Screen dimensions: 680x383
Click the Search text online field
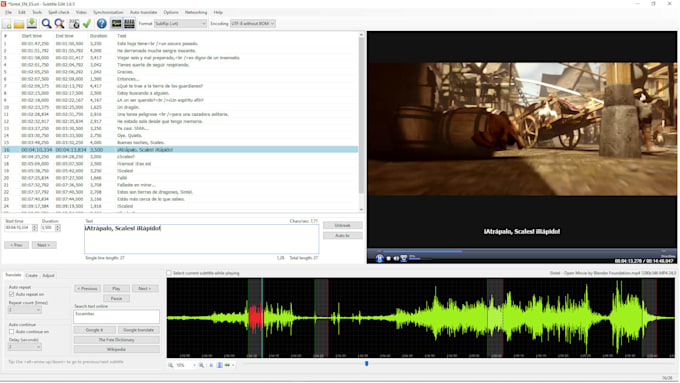pos(117,317)
